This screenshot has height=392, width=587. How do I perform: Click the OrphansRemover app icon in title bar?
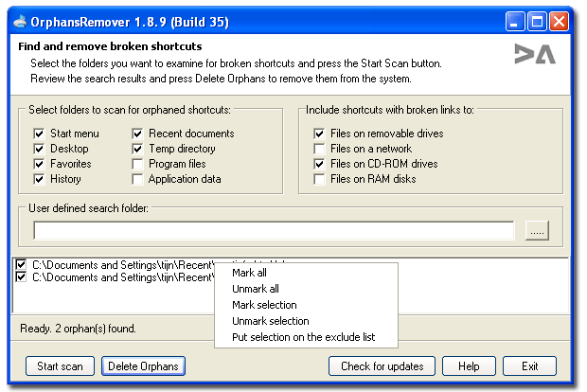tap(20, 22)
